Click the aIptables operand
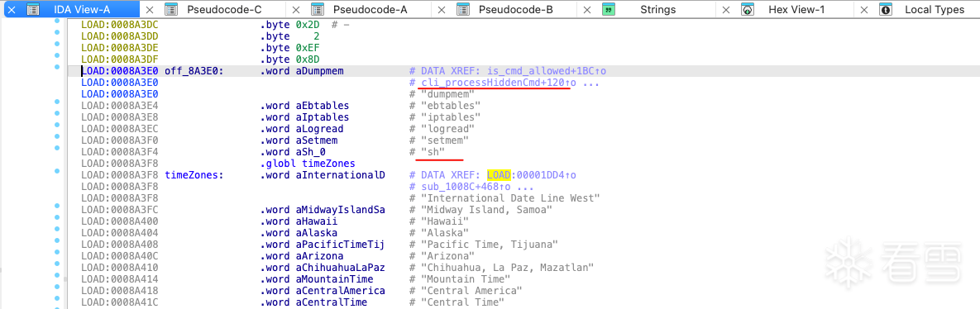This screenshot has height=309, width=980. (323, 116)
